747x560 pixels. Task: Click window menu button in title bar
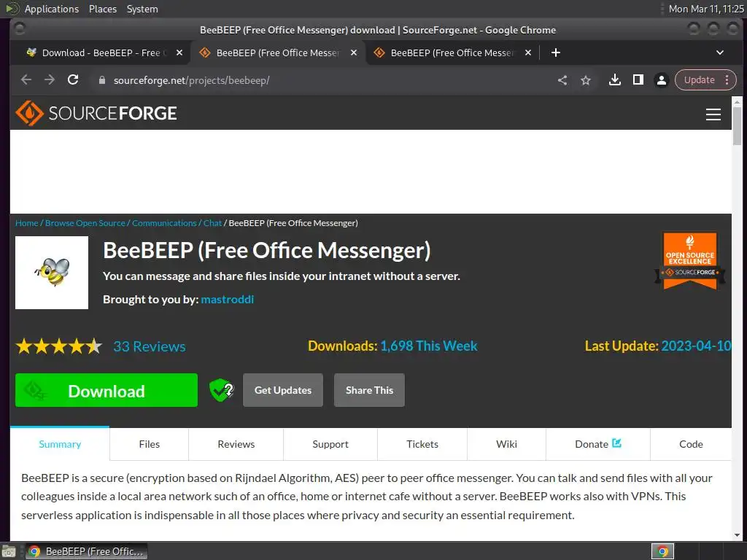(x=20, y=29)
